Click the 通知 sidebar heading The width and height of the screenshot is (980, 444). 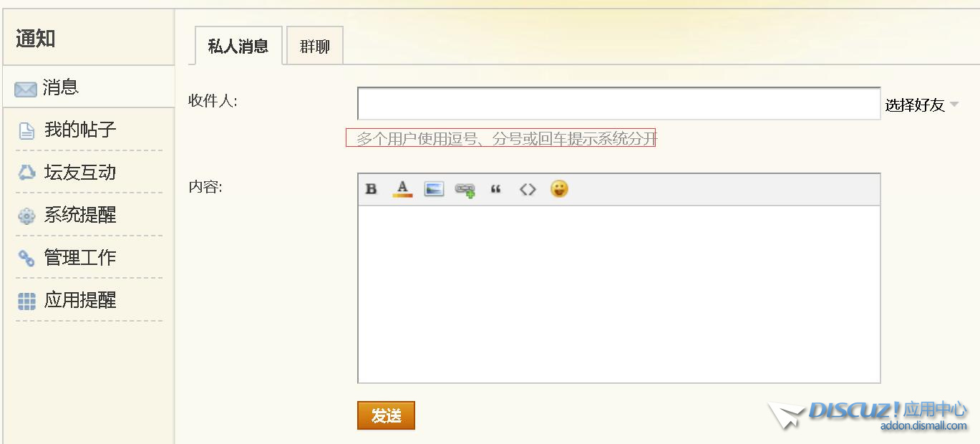click(36, 38)
